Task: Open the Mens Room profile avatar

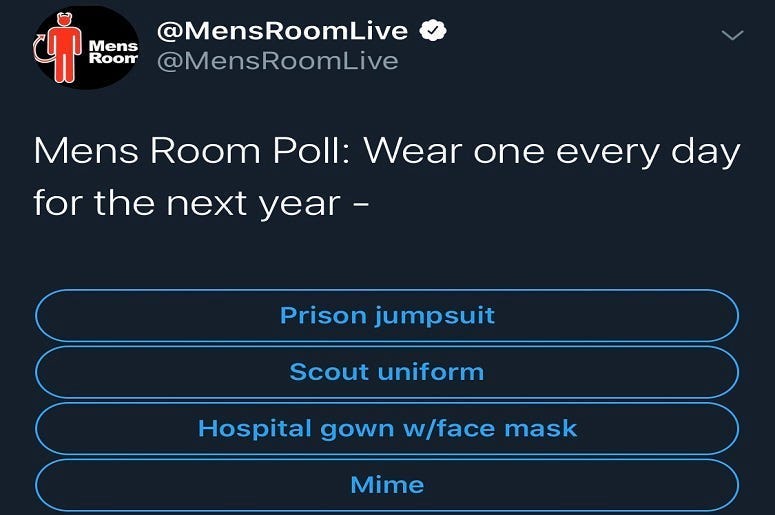Action: tap(85, 47)
